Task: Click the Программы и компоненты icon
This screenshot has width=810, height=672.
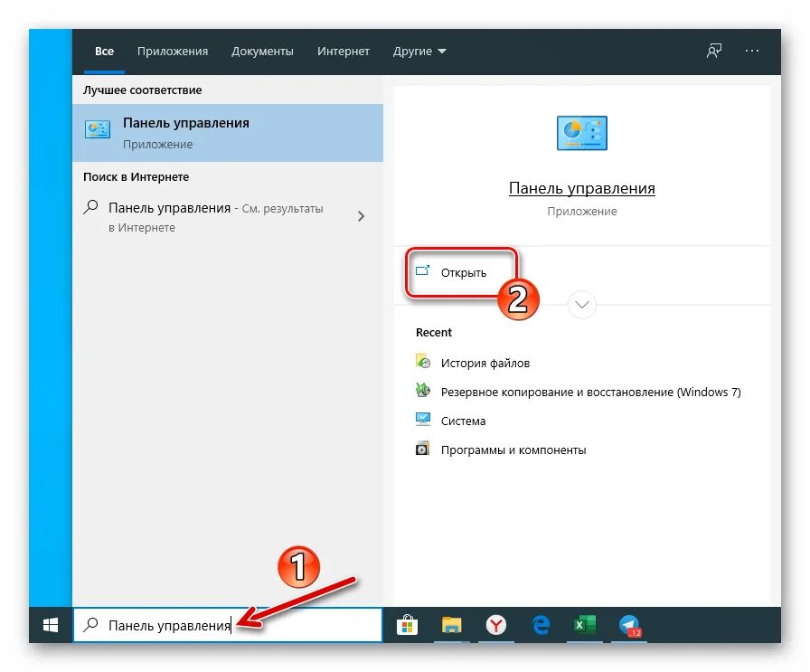Action: pos(422,449)
